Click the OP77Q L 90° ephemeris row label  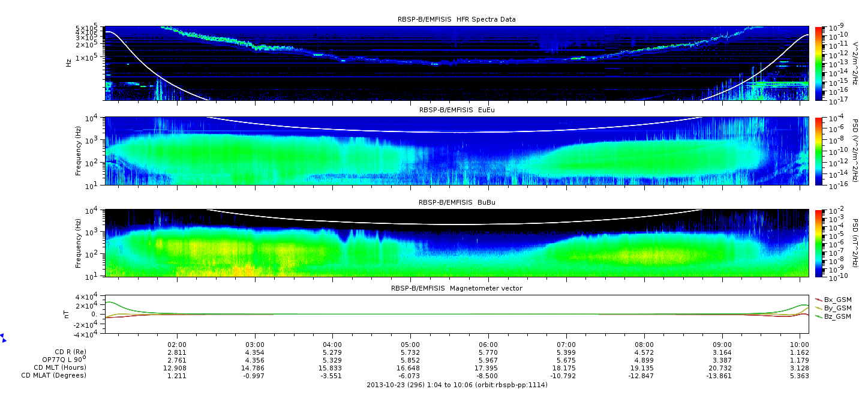click(x=59, y=360)
